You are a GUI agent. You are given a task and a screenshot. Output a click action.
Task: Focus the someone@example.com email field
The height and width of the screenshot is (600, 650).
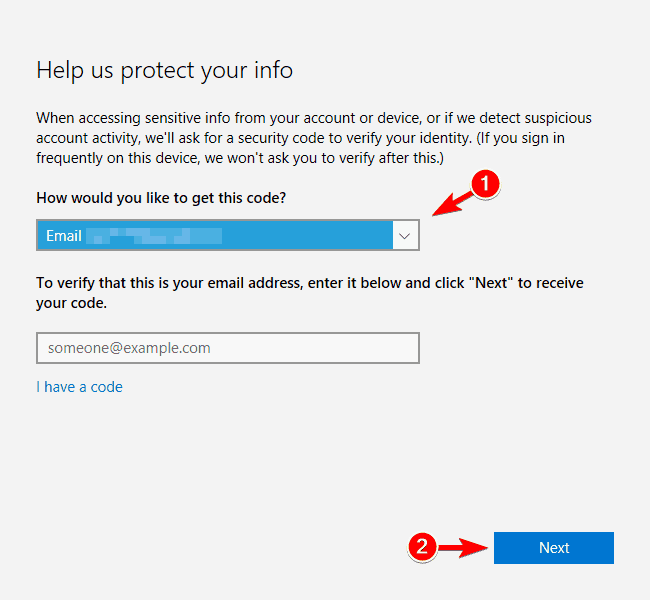(228, 348)
